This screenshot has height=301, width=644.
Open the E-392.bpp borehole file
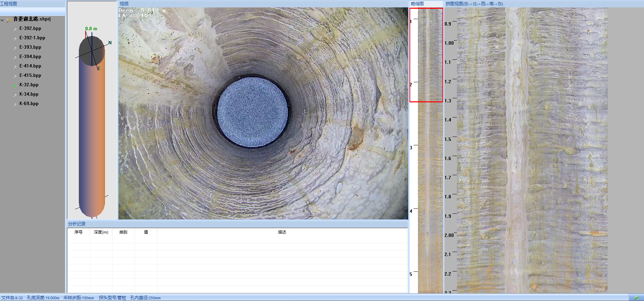[x=30, y=29]
